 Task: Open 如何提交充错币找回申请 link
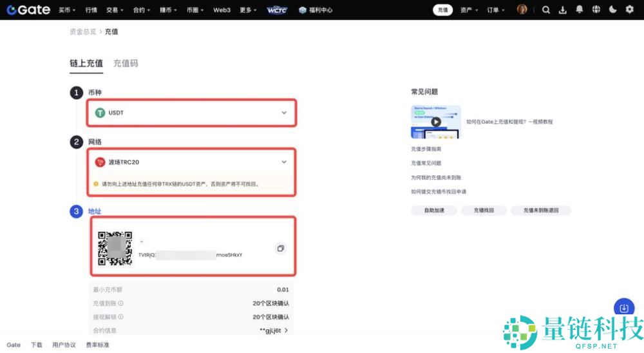point(439,191)
